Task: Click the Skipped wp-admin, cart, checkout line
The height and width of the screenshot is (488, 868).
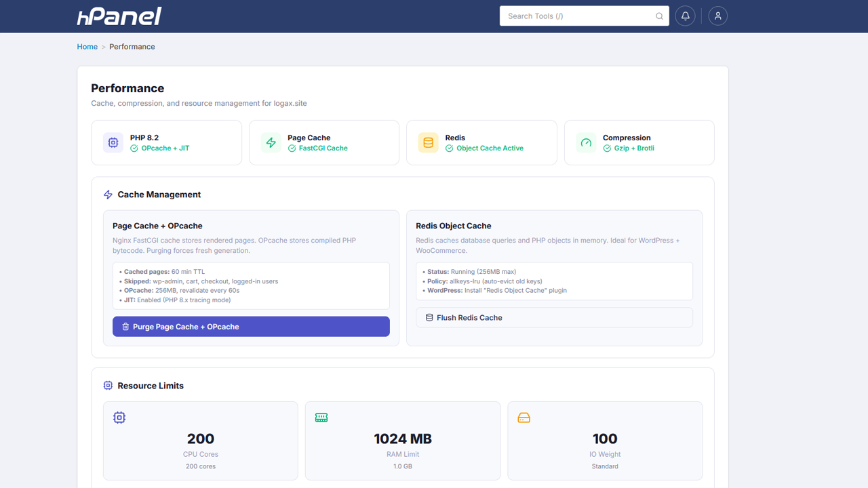Action: (199, 281)
